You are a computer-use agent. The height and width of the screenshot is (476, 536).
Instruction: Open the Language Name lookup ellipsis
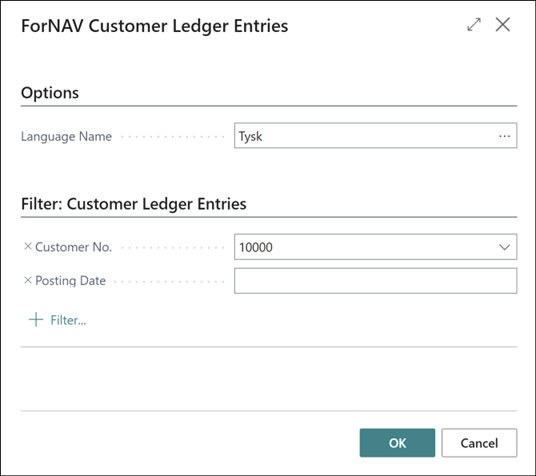coord(505,136)
